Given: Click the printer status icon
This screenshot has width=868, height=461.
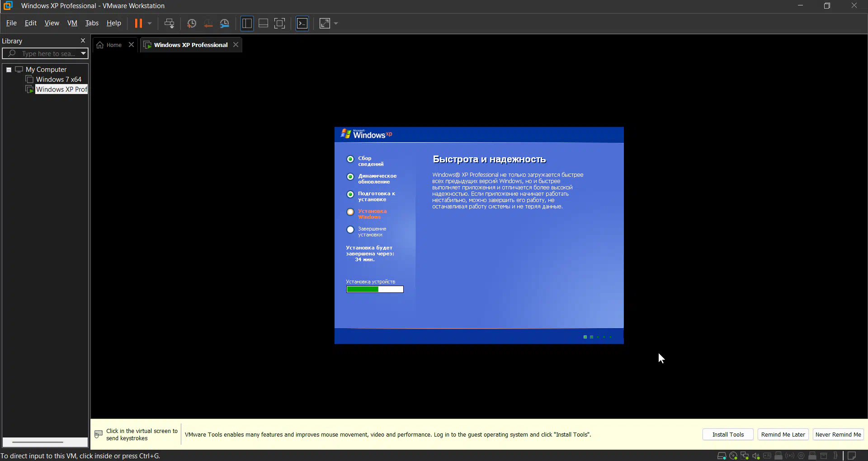Looking at the screenshot, I should point(824,456).
